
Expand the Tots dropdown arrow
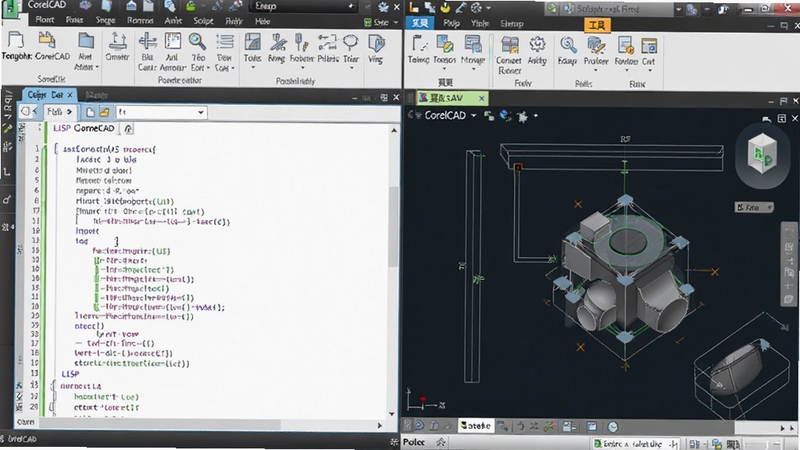253,68
